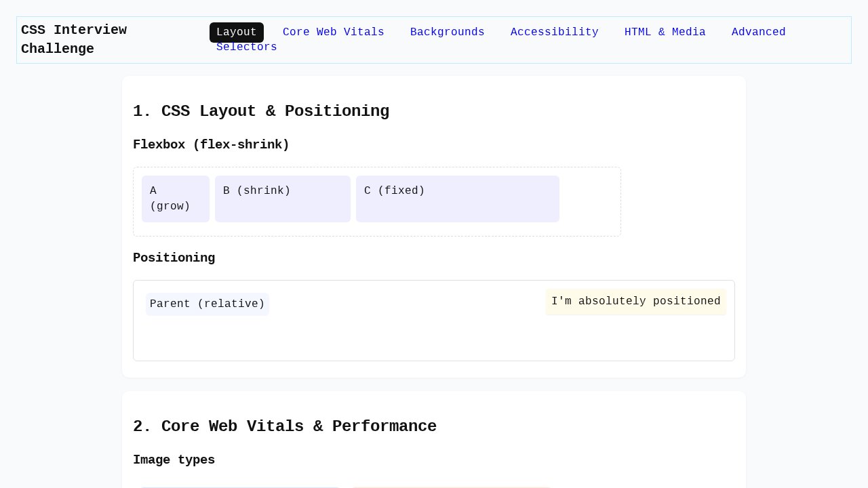Click Core Web Vitals & Performance heading
868x488 pixels.
click(x=285, y=426)
